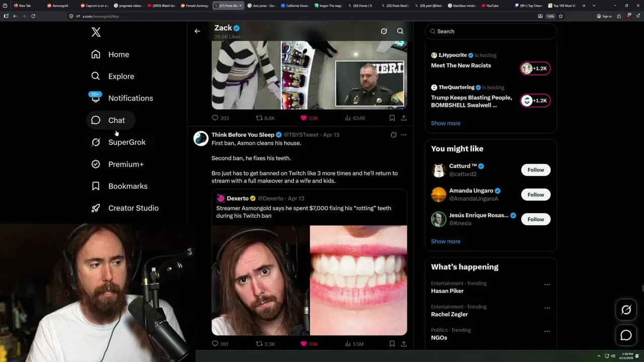The image size is (644, 362).
Task: Go back using arrow beside Zack
Action: pyautogui.click(x=197, y=31)
